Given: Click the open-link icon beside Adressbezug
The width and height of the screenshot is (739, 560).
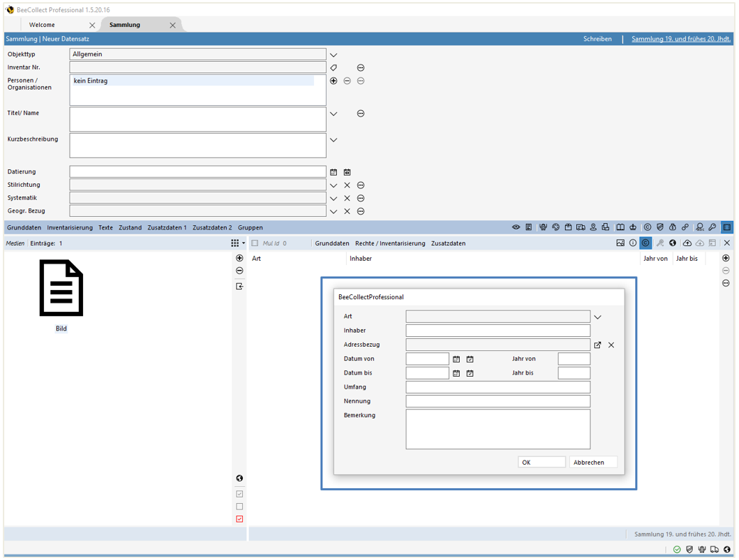Looking at the screenshot, I should [598, 345].
